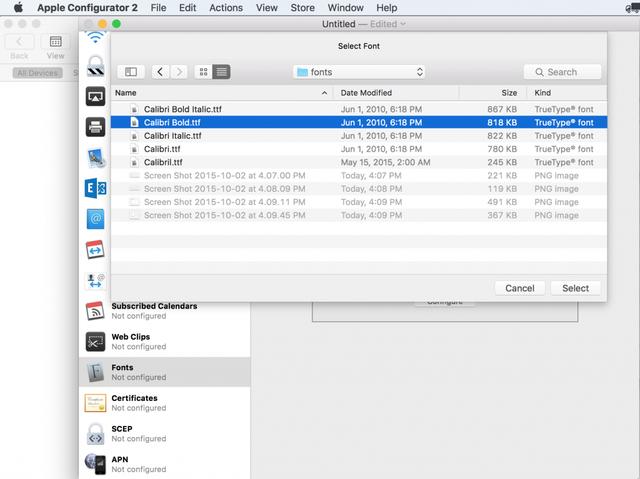Open the Actions menu
The image size is (640, 479).
pos(226,8)
